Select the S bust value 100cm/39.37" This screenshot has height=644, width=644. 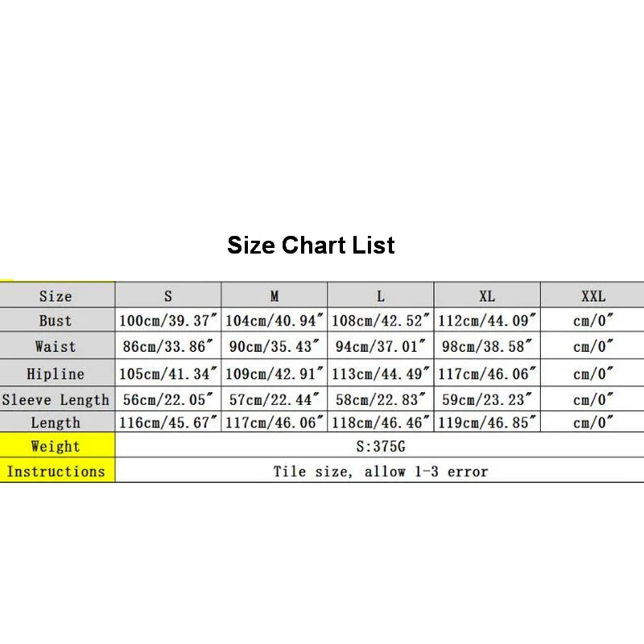pyautogui.click(x=168, y=320)
